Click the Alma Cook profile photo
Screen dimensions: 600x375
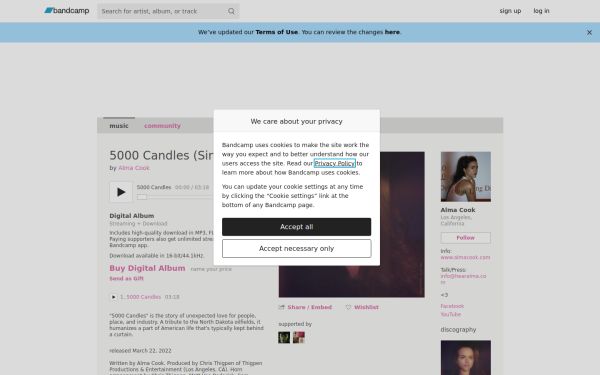[x=466, y=177]
